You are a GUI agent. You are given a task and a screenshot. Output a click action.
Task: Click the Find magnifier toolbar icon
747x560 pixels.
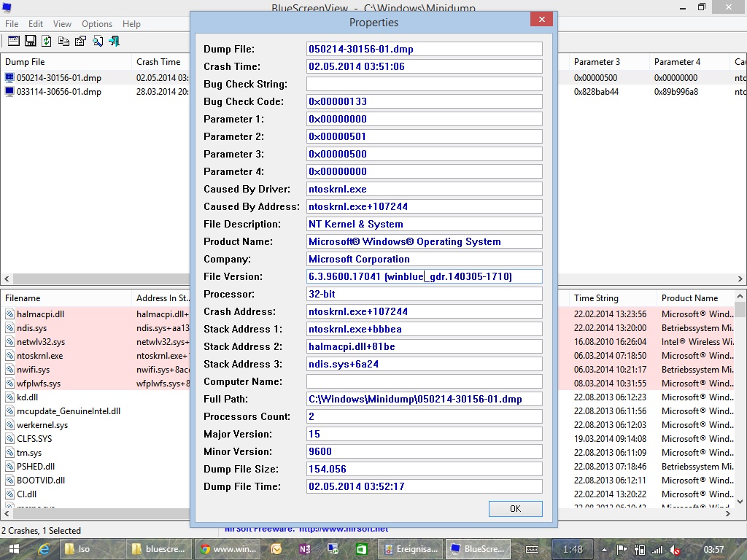(x=98, y=41)
